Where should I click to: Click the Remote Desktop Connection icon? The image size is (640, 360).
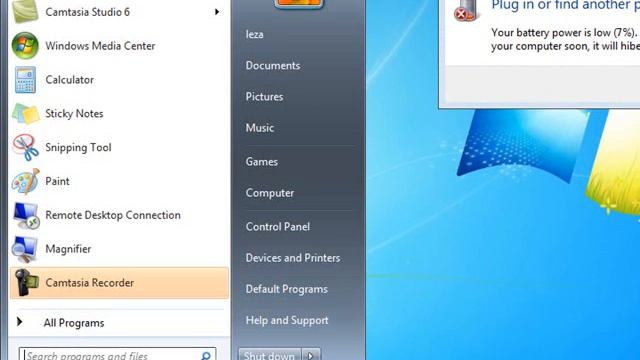26,215
